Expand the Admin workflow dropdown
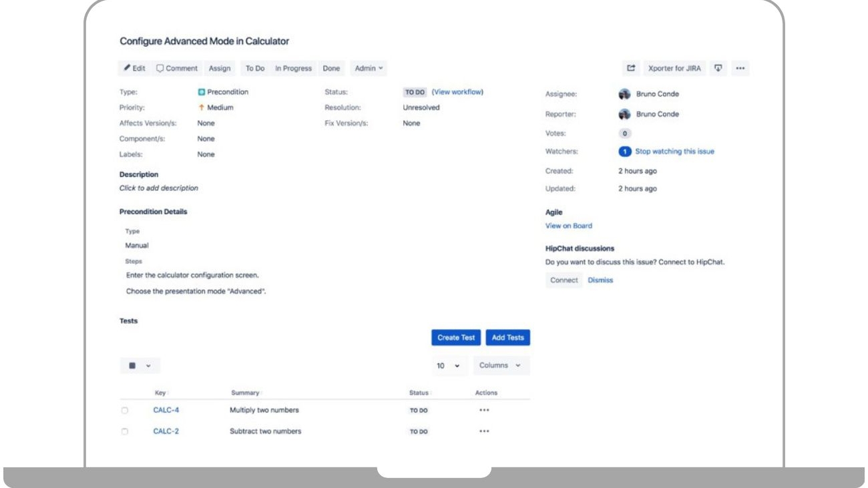The width and height of the screenshot is (868, 488). click(x=369, y=68)
